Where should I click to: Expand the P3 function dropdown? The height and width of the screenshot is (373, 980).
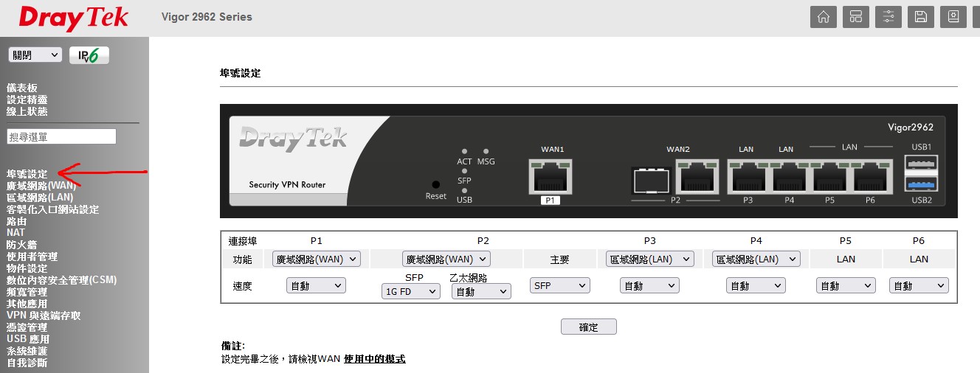(x=649, y=259)
